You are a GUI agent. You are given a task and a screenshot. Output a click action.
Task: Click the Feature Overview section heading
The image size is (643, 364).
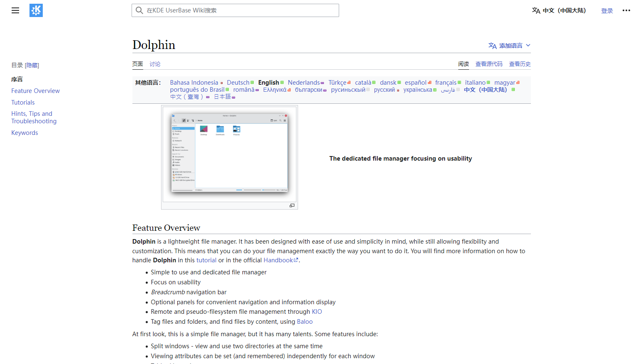(166, 228)
